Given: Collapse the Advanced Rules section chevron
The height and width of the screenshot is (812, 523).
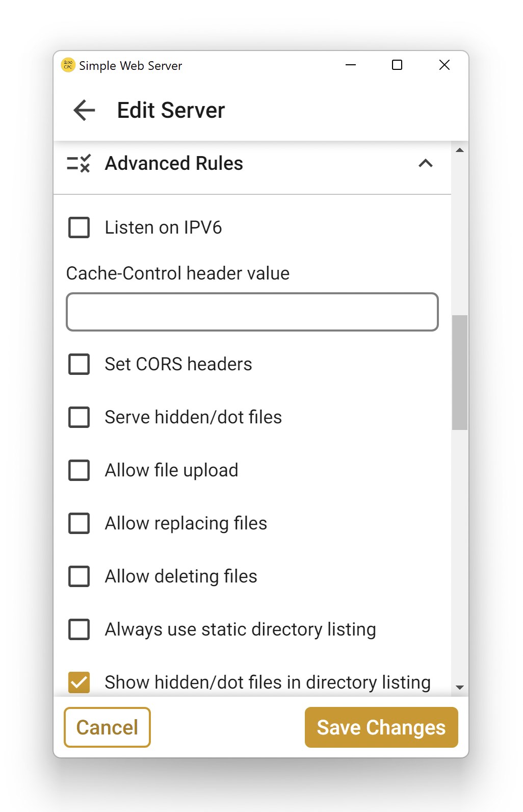Looking at the screenshot, I should point(425,163).
